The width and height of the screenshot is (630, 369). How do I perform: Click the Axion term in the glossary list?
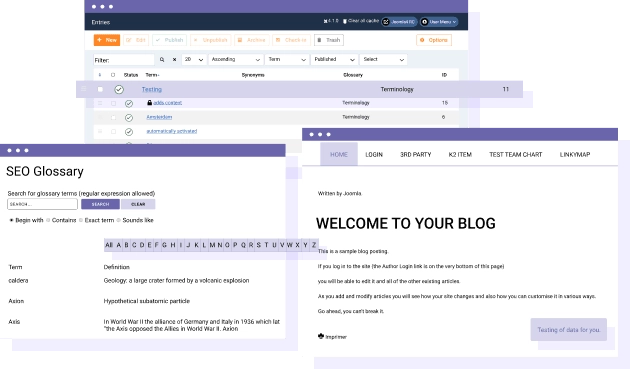tap(16, 301)
